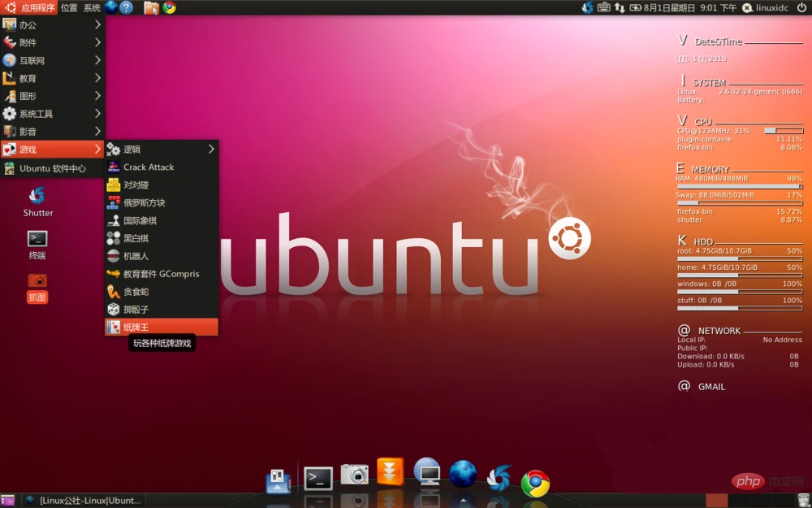
Task: Click the Shutter tray icon in top panel
Action: click(x=587, y=7)
